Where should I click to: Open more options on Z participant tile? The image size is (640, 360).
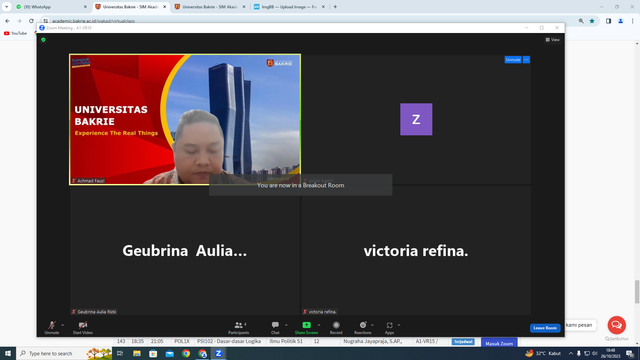527,60
